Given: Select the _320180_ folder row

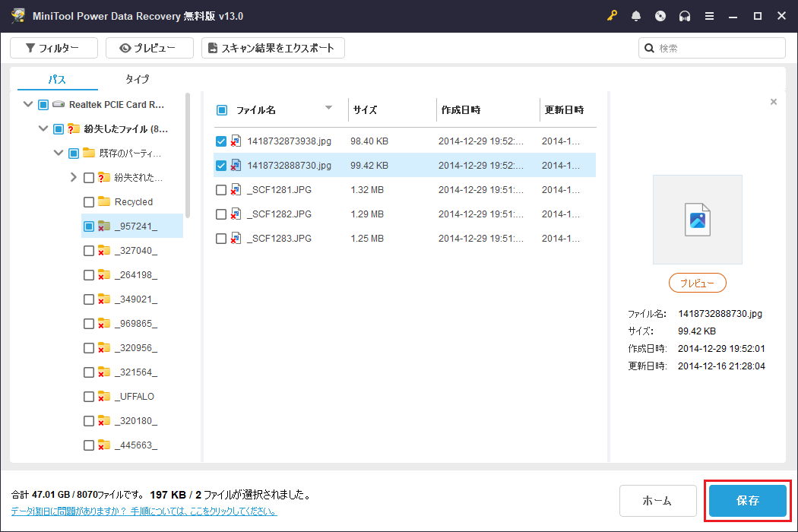Looking at the screenshot, I should 132,421.
